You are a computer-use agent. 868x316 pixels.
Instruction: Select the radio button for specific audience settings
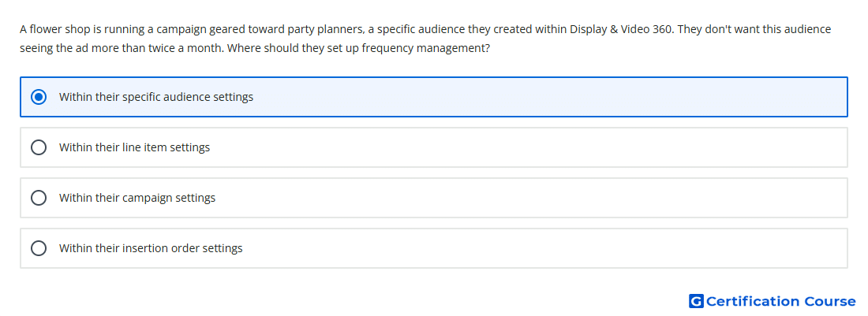tap(39, 97)
